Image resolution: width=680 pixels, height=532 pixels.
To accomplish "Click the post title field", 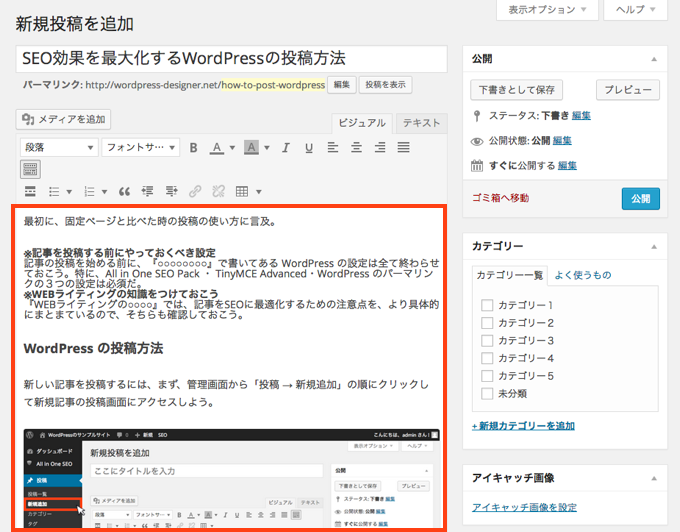I will click(x=232, y=59).
